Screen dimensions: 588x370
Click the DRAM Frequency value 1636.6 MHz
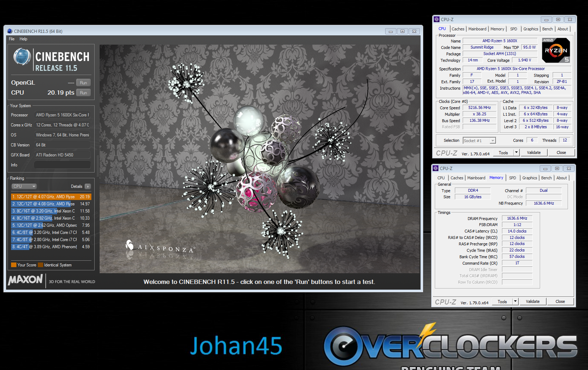(517, 218)
